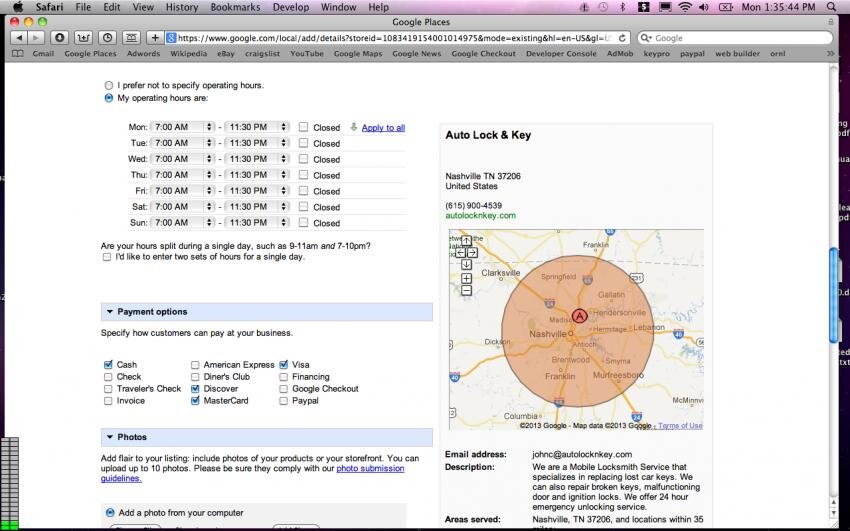Check the Google Checkout payment option

[x=284, y=388]
